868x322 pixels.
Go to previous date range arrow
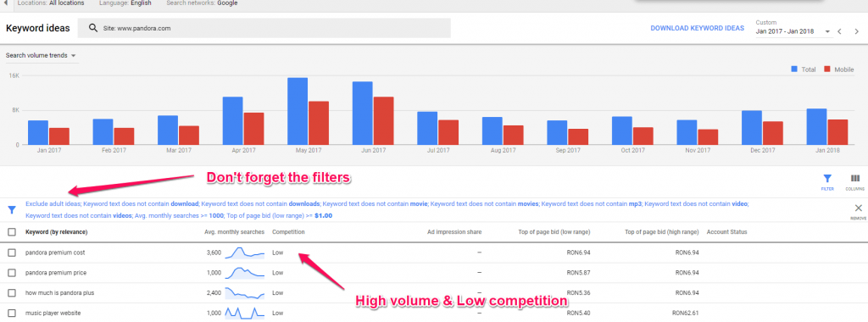pos(839,31)
